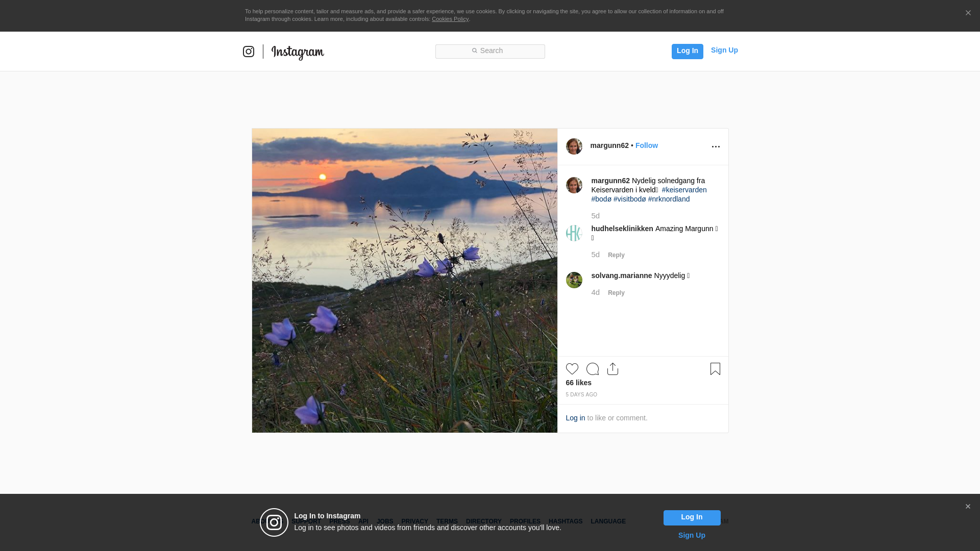This screenshot has width=980, height=551.
Task: Click the heart like icon
Action: click(x=572, y=369)
